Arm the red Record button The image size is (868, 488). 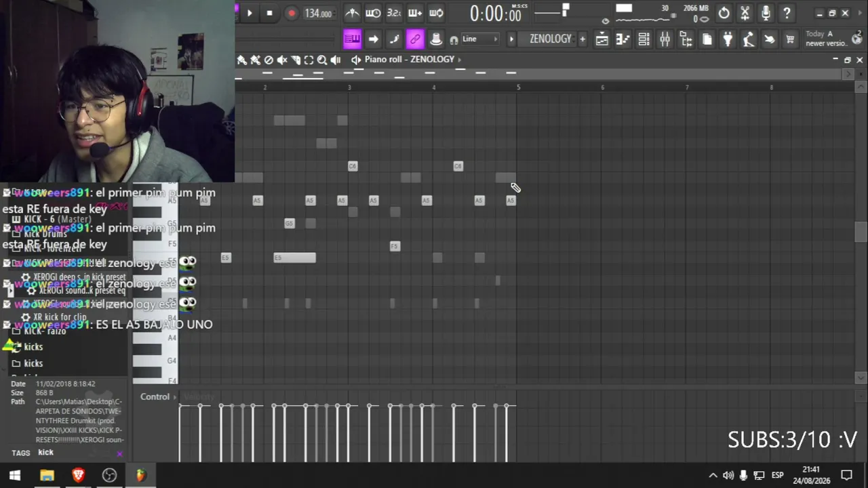point(292,13)
